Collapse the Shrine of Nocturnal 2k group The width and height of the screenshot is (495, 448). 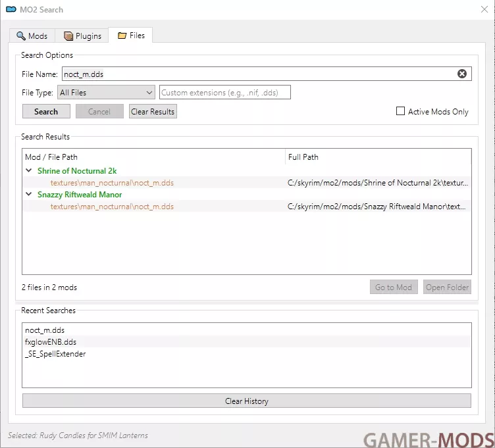tap(29, 171)
